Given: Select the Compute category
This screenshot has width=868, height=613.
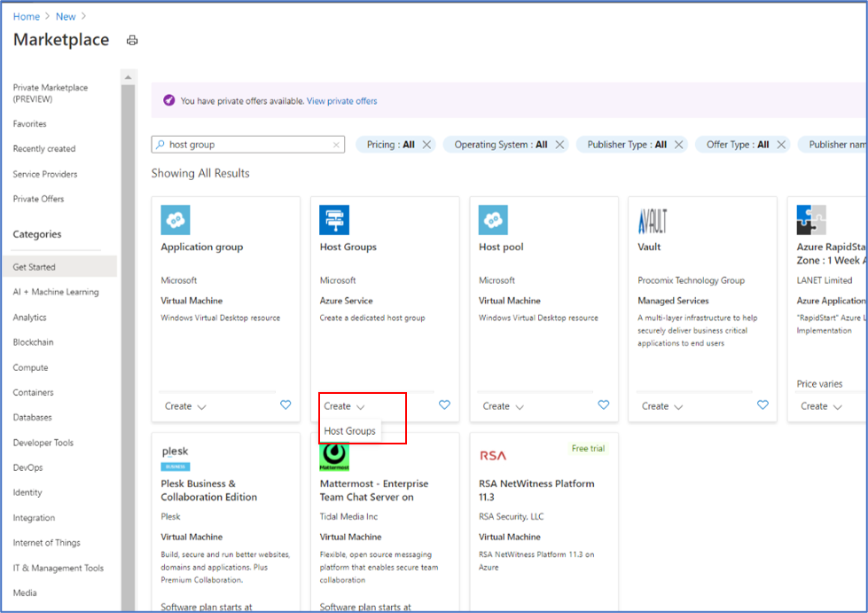Looking at the screenshot, I should pos(30,367).
